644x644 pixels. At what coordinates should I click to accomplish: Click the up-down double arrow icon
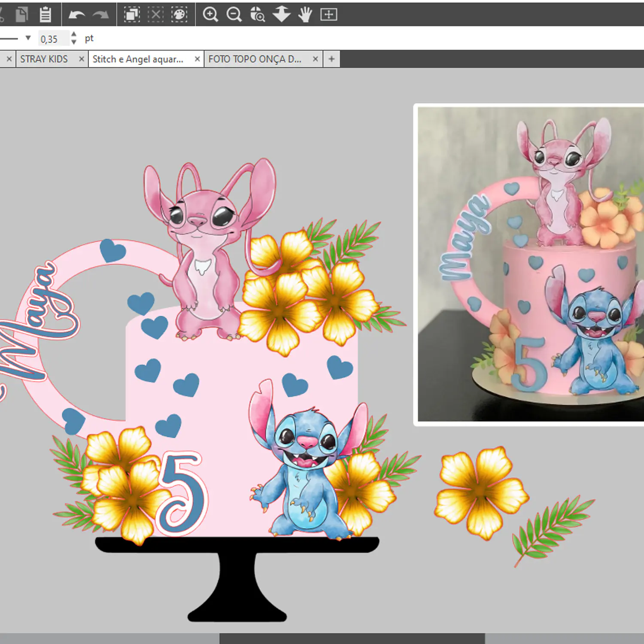coord(282,15)
